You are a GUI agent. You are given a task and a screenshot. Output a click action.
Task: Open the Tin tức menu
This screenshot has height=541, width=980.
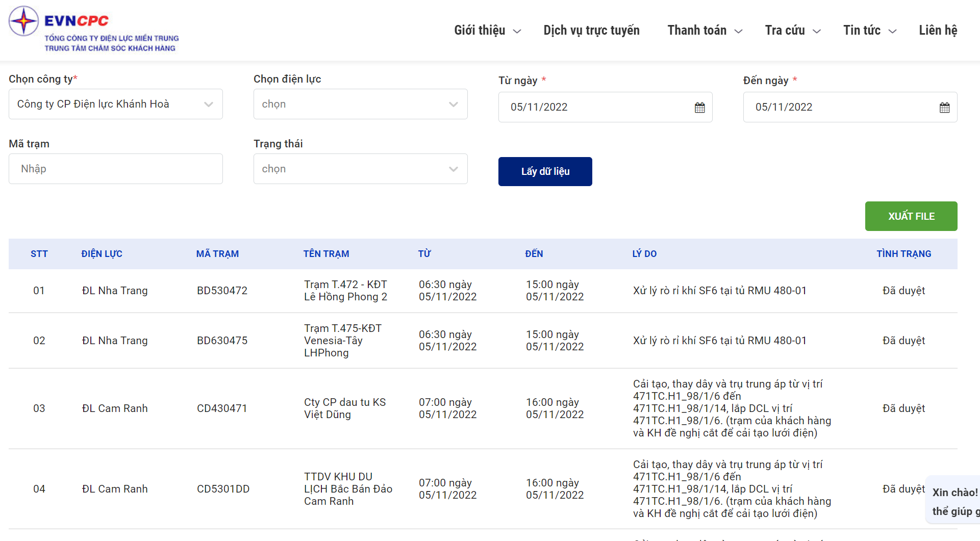pyautogui.click(x=869, y=31)
